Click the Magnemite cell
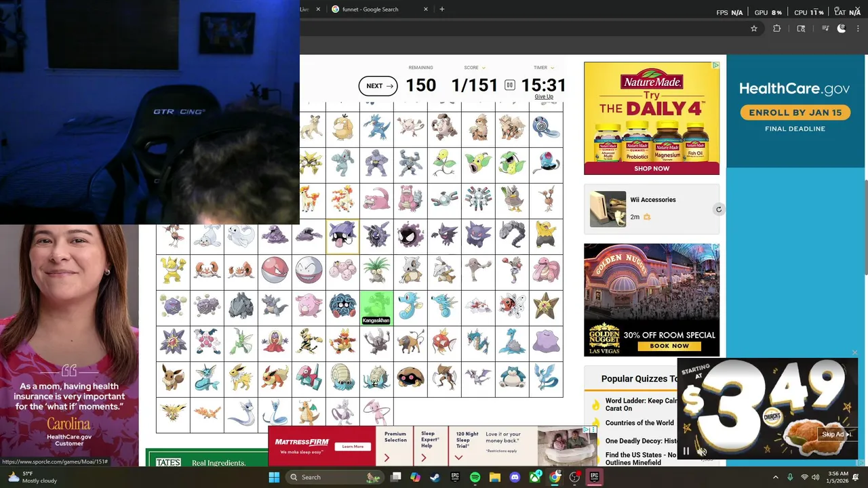 tap(444, 200)
